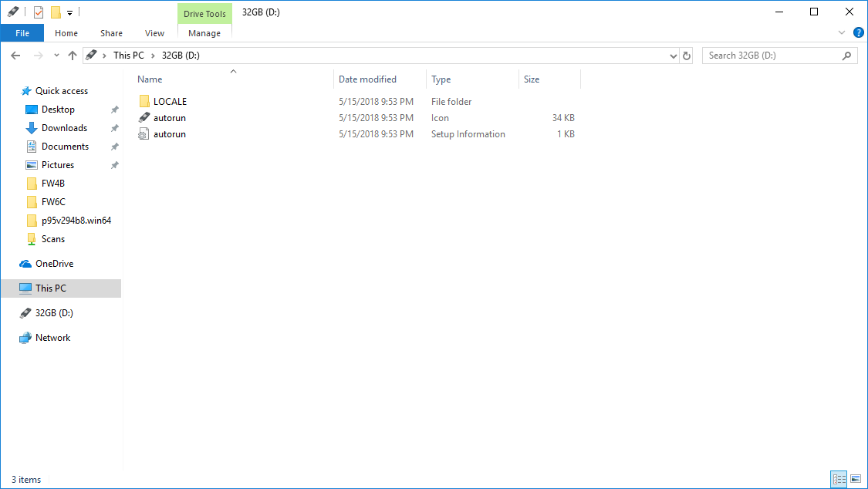Click the drive icon in the address bar
Viewport: 868px width, 489px height.
click(91, 56)
